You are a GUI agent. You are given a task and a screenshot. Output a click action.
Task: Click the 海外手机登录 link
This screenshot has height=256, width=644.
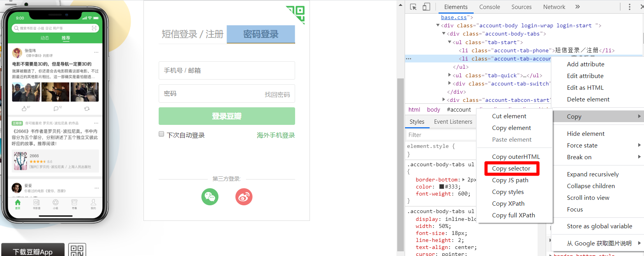(x=276, y=135)
